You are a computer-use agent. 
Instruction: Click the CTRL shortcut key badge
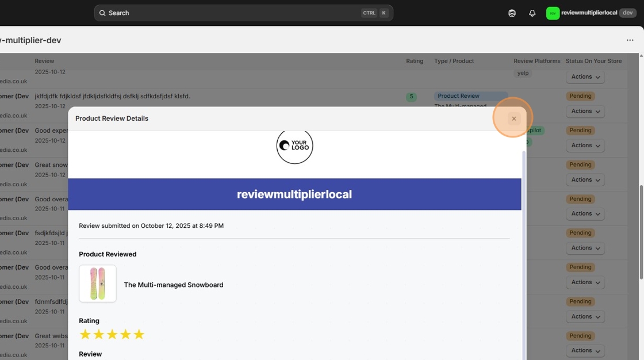coord(369,13)
